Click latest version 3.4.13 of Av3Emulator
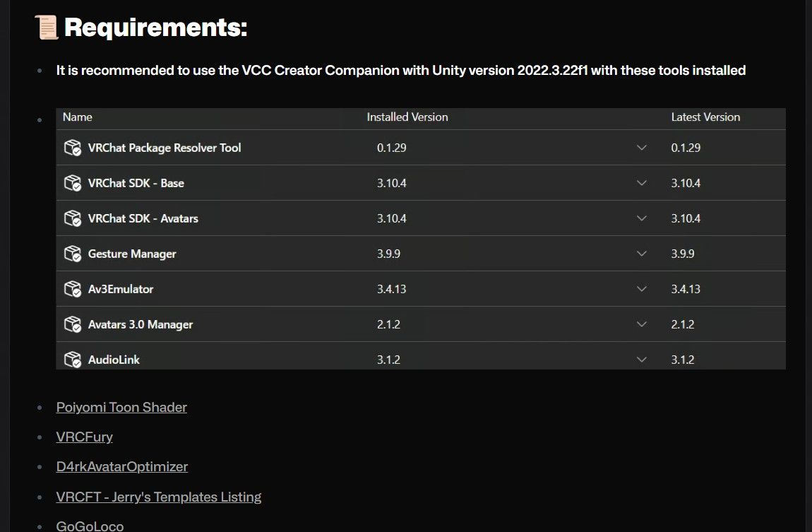 [686, 288]
